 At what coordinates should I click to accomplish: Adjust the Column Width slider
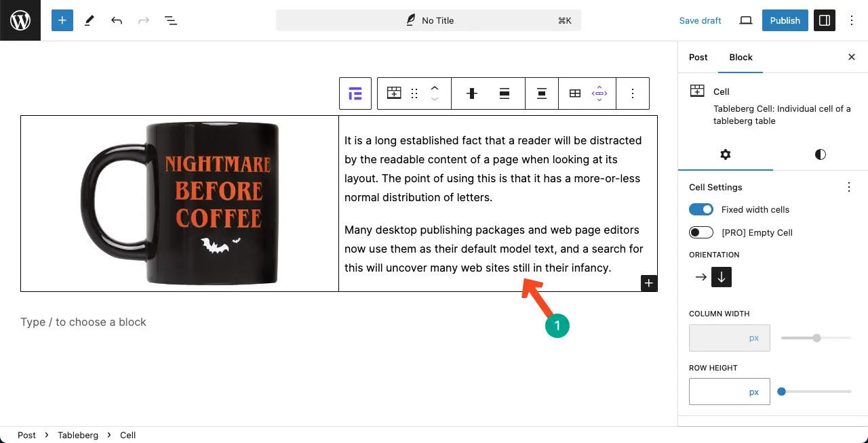816,337
